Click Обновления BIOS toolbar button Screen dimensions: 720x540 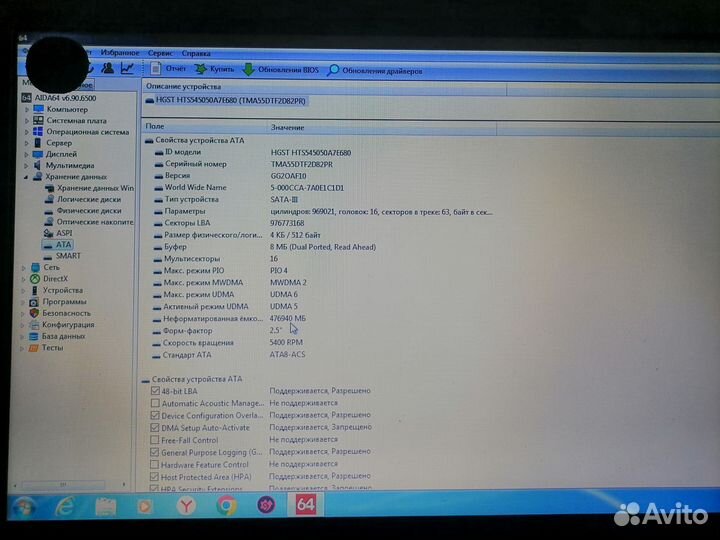click(280, 70)
